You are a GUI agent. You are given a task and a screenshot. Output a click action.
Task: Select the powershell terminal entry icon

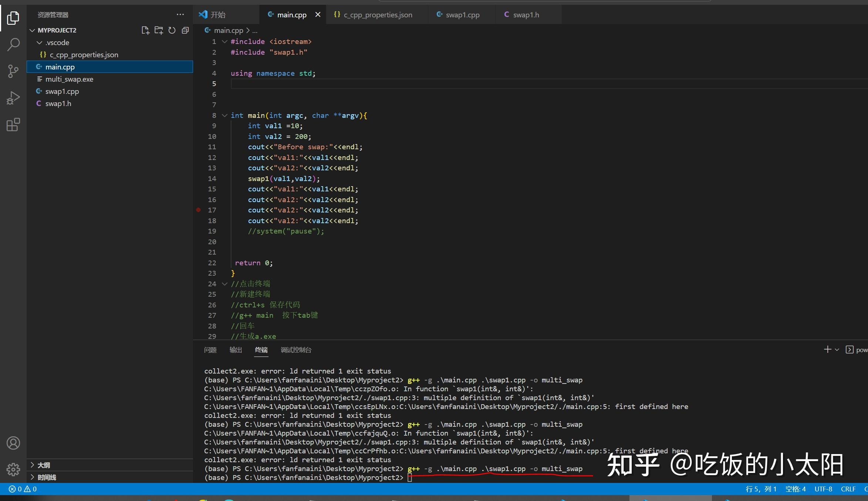click(x=850, y=350)
